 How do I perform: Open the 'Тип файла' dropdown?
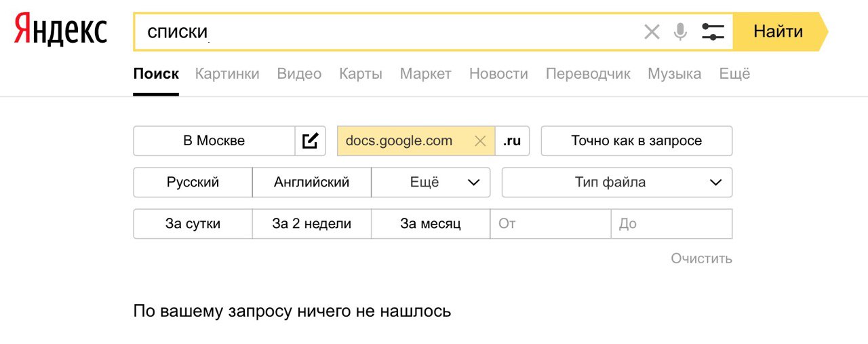(x=617, y=182)
